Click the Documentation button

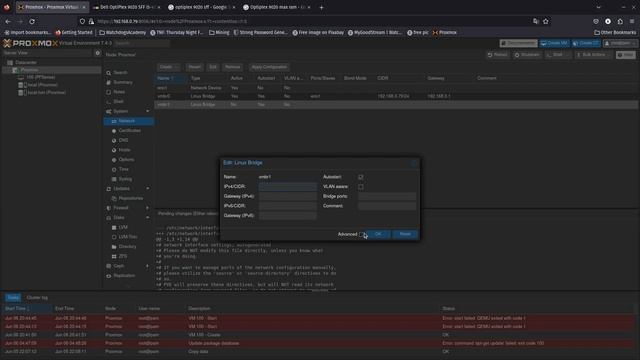[518, 43]
